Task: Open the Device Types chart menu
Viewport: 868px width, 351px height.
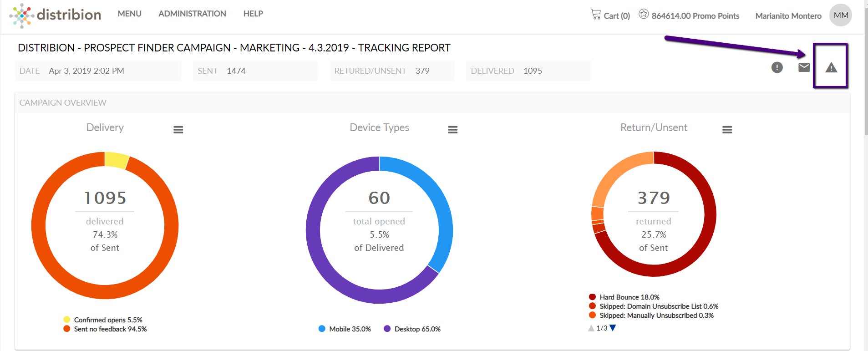Action: point(453,130)
